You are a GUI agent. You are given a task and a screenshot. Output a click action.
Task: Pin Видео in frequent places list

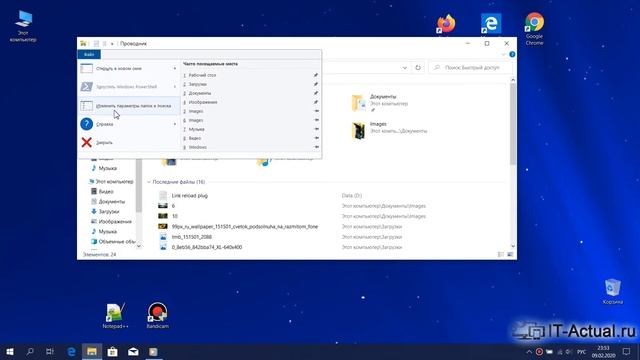[316, 138]
